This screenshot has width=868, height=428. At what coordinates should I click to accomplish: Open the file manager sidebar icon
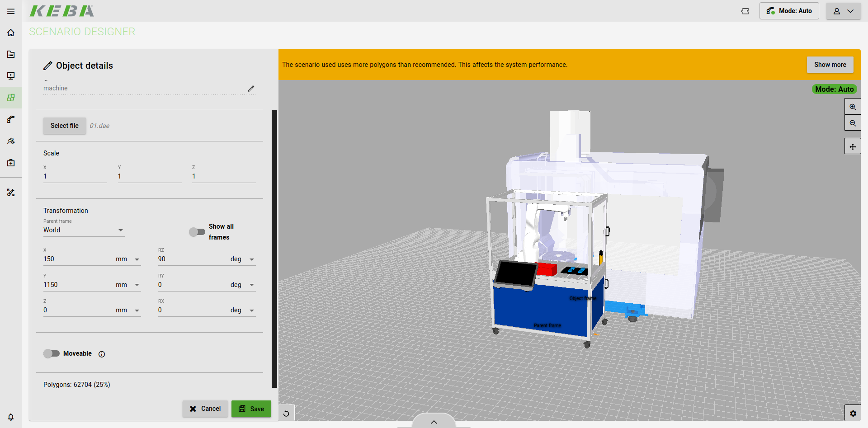coord(11,54)
